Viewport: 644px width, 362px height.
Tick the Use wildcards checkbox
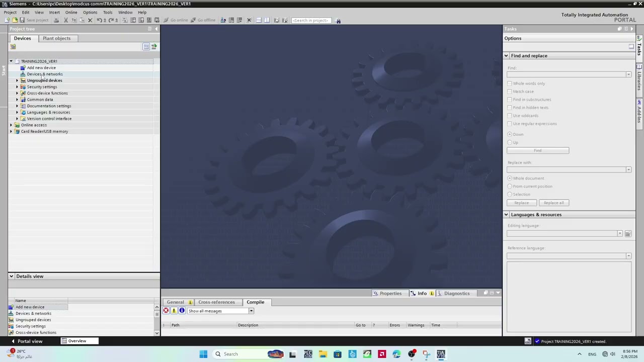[510, 116]
